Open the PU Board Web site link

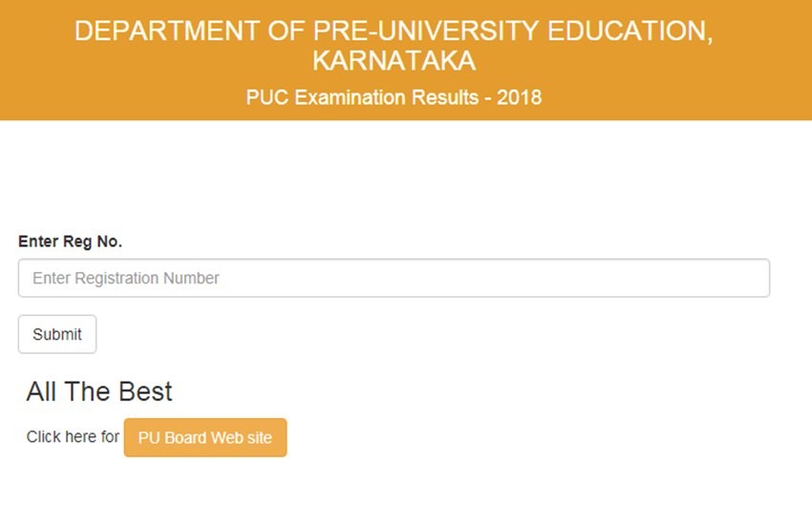[x=204, y=438]
